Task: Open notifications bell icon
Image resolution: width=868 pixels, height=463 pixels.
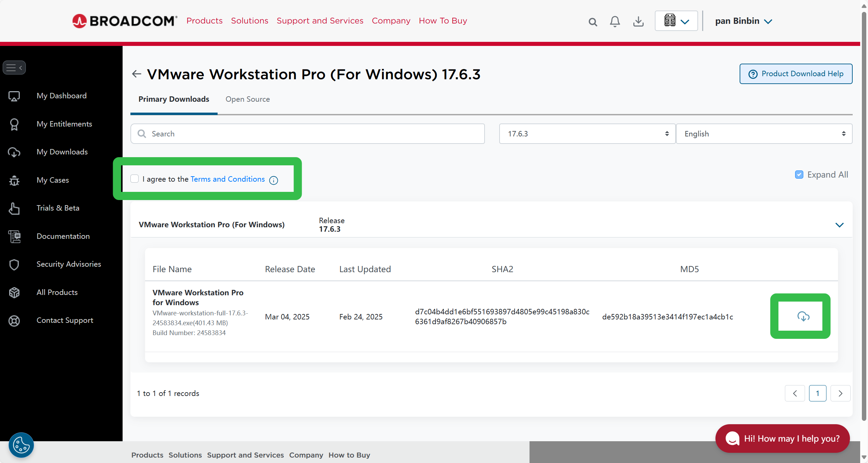Action: (x=615, y=21)
